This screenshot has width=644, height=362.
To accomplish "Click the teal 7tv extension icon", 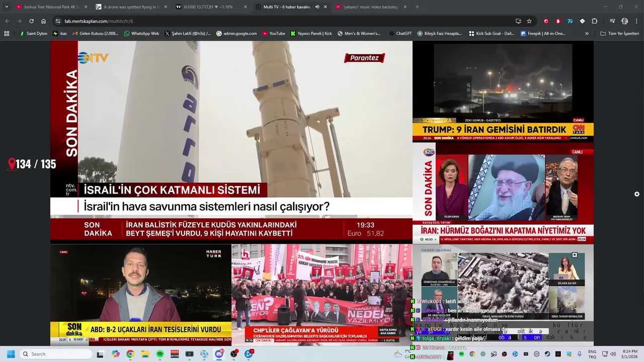I will point(570,21).
